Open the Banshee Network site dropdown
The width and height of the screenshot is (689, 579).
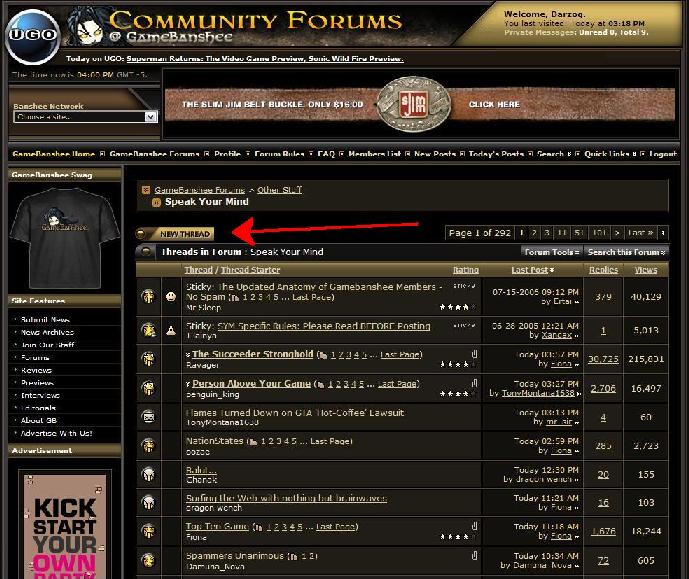(86, 117)
